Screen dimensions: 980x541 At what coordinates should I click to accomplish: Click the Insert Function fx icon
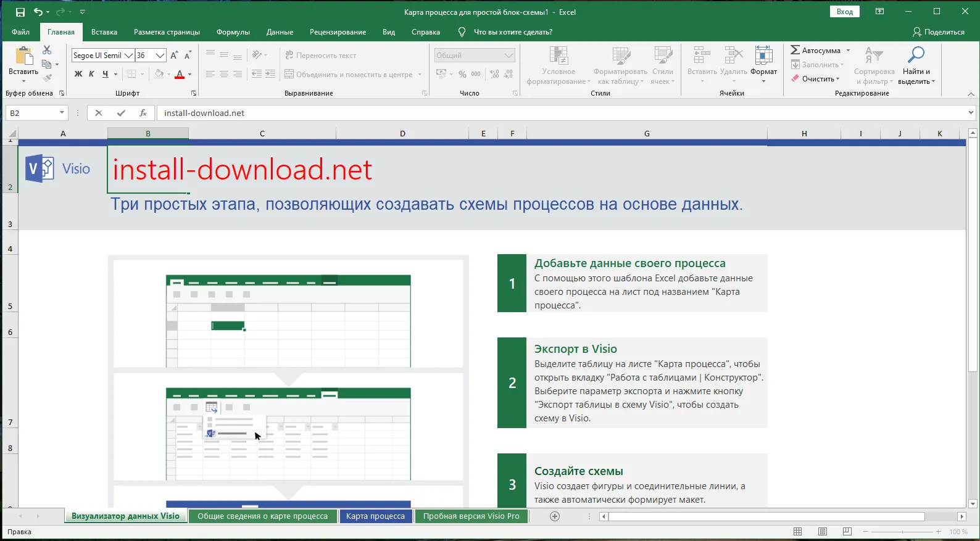[x=143, y=113]
